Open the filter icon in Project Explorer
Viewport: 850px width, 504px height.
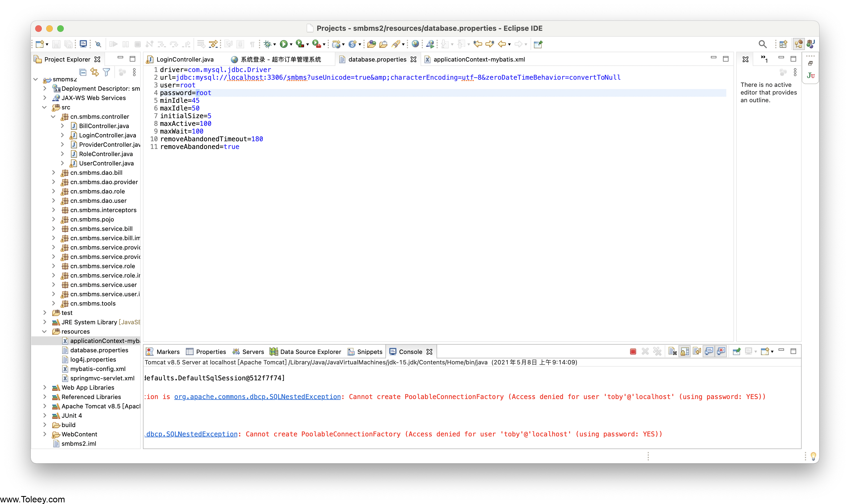coord(106,72)
